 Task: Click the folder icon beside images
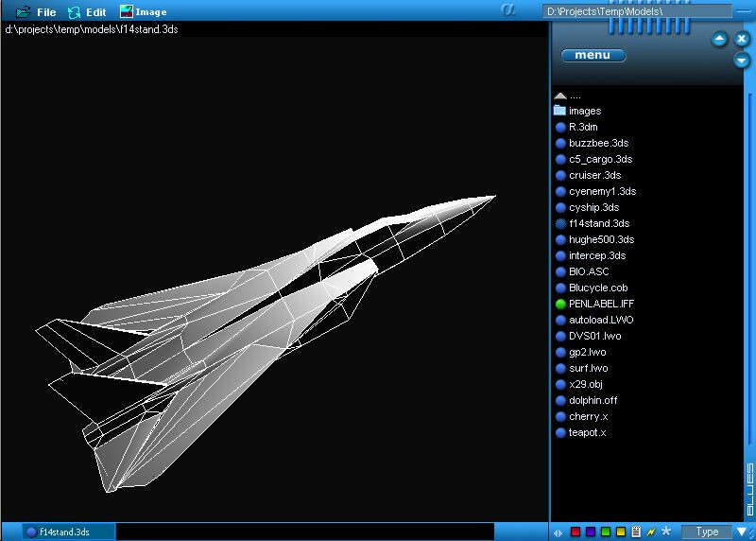point(559,111)
